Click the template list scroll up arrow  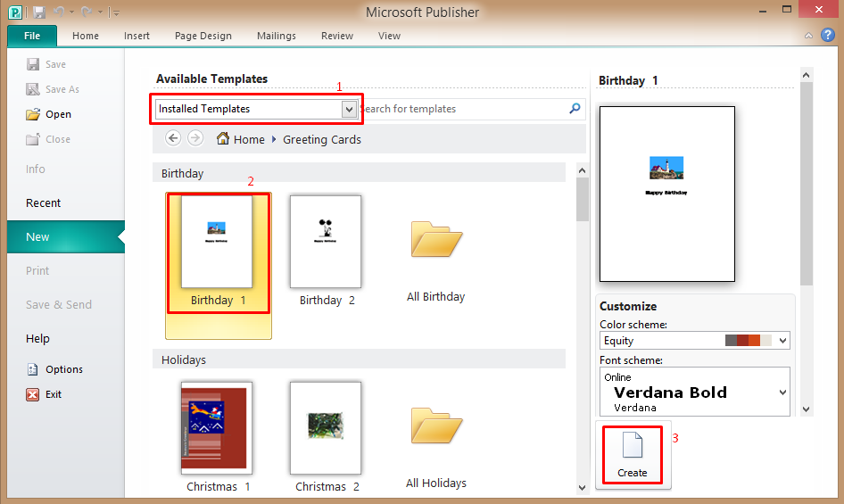click(x=582, y=170)
